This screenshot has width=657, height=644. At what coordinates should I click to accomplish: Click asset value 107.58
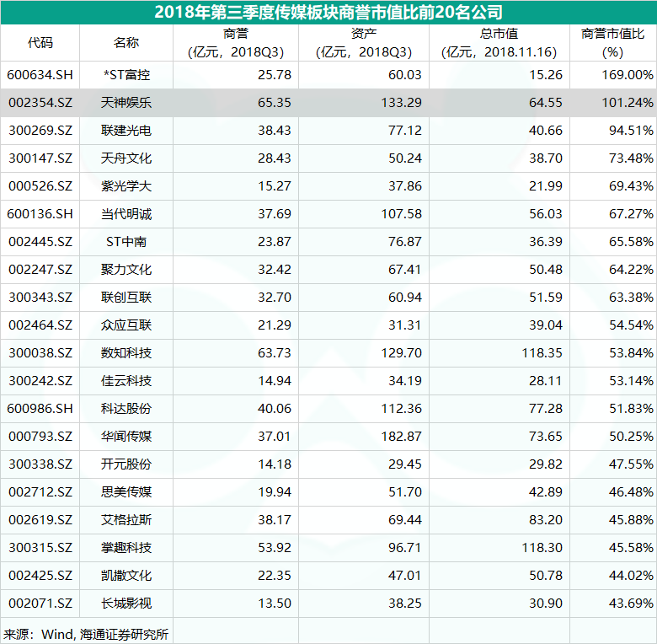[401, 214]
